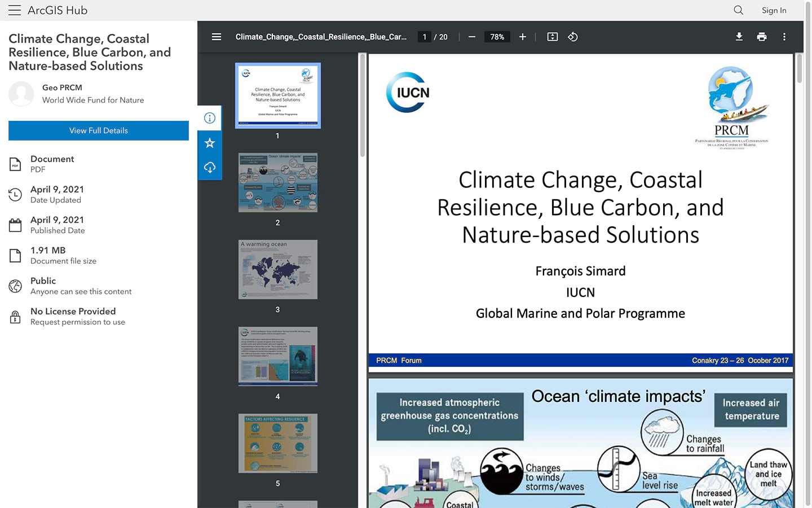
Task: Click the Sign In link
Action: point(774,10)
